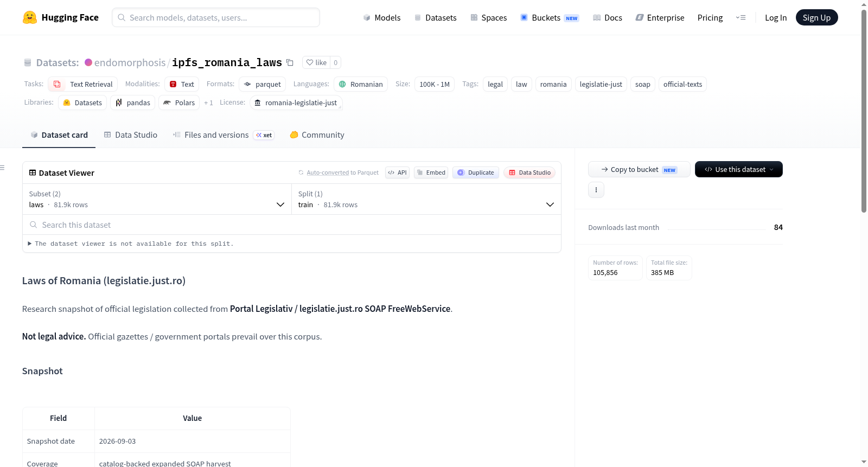Open the pandas library tag

tap(132, 103)
